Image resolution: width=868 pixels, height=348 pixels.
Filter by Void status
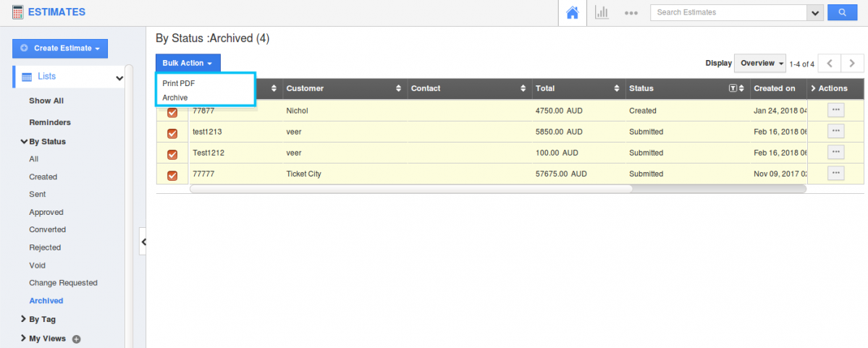click(37, 266)
